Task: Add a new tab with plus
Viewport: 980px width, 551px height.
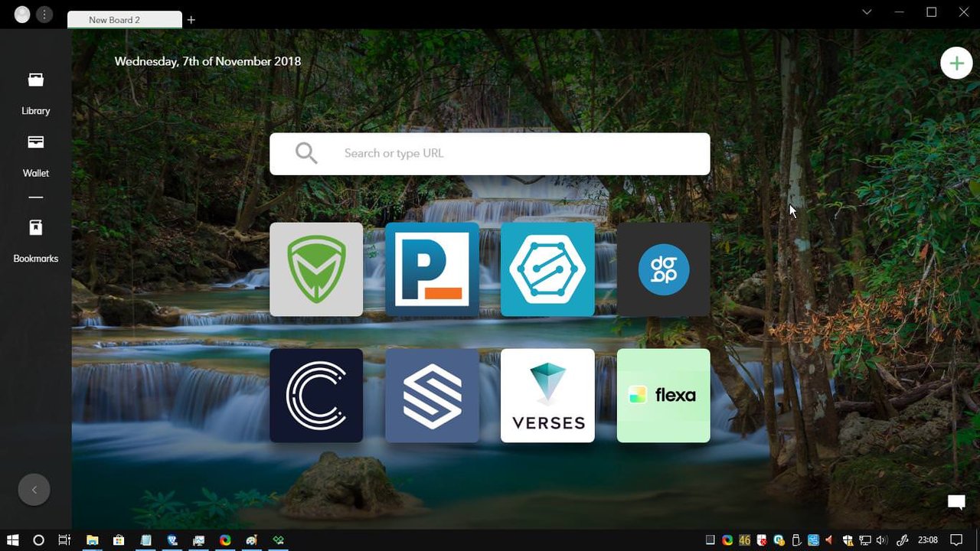Action: [x=191, y=20]
